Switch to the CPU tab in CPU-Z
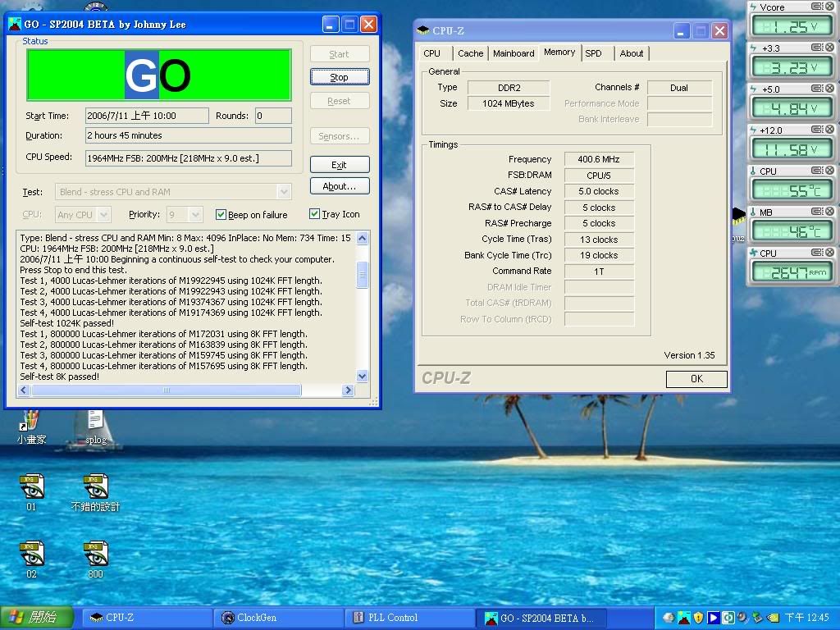Viewport: 840px width, 630px height. [431, 53]
